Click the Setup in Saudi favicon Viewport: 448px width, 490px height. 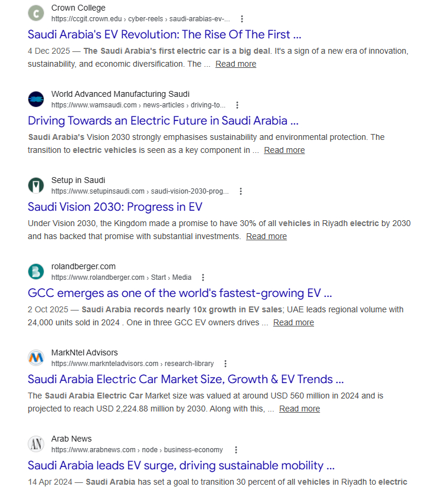[36, 185]
